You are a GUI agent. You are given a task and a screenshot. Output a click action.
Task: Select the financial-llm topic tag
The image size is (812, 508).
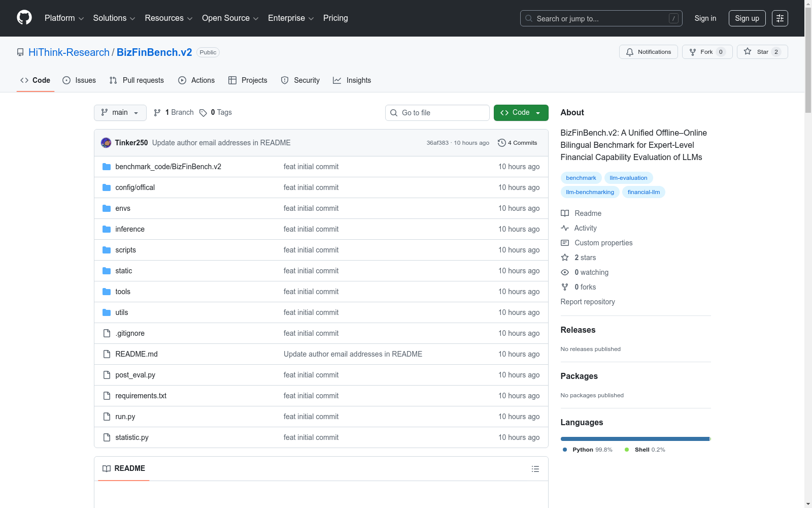pyautogui.click(x=644, y=192)
